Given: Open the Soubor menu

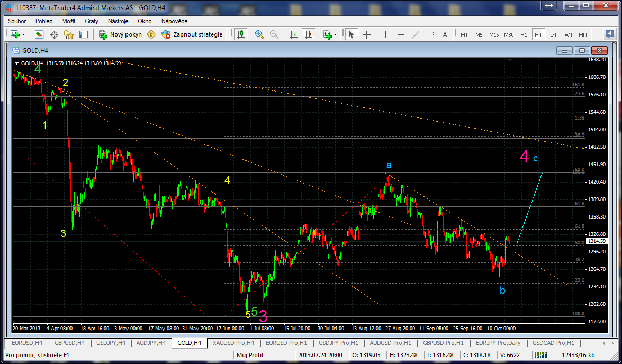Looking at the screenshot, I should pos(16,21).
